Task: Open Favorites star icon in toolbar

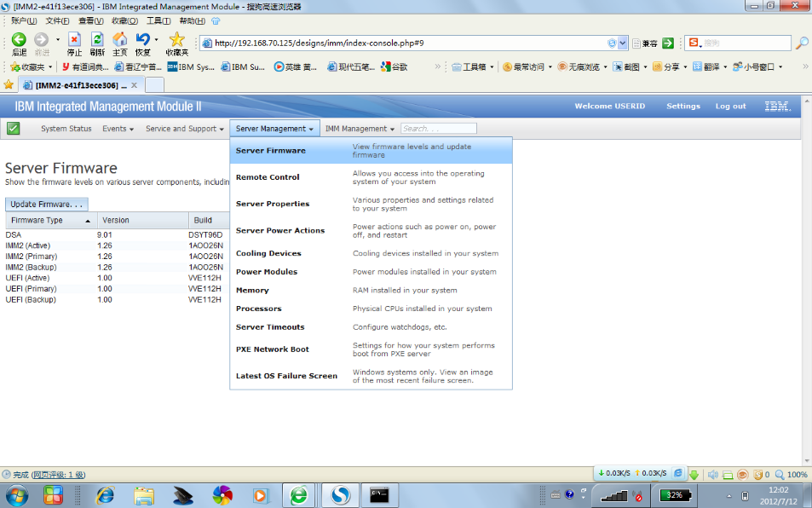Action: (176, 40)
